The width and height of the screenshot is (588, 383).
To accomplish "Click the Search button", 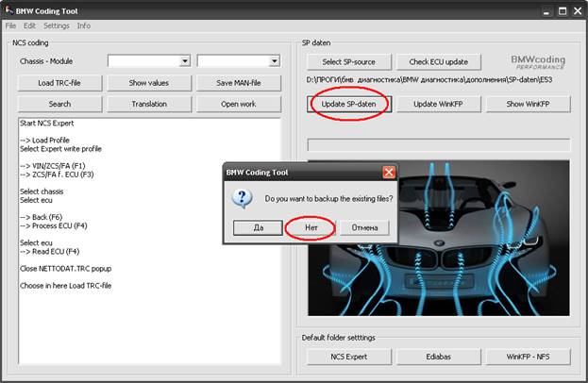I will point(59,104).
